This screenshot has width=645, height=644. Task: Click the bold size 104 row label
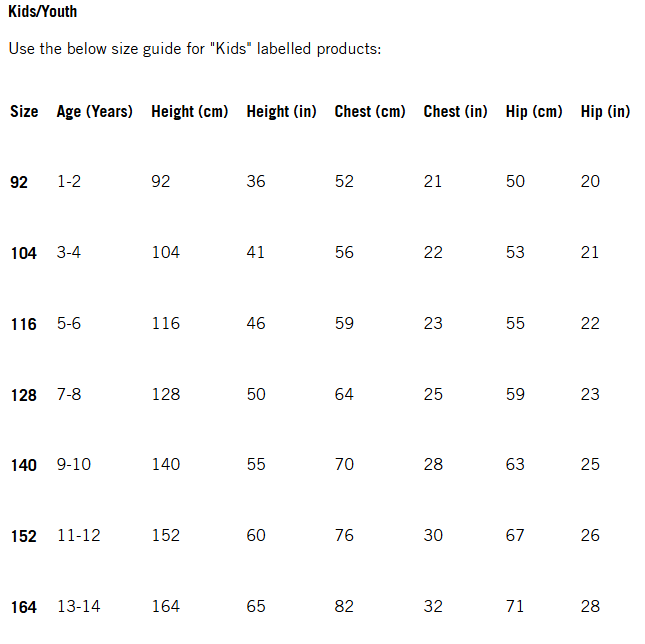[23, 253]
